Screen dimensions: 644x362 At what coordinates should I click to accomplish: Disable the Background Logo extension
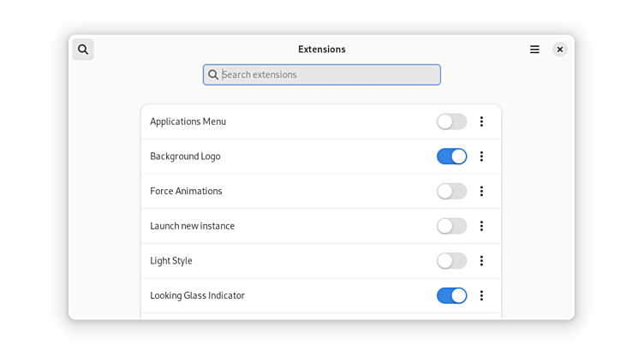pos(451,157)
